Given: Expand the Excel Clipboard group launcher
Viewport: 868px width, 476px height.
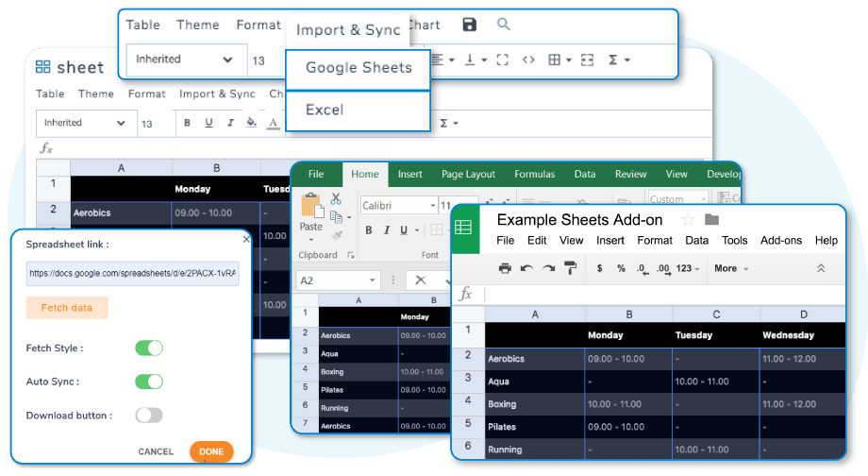Looking at the screenshot, I should [x=350, y=255].
